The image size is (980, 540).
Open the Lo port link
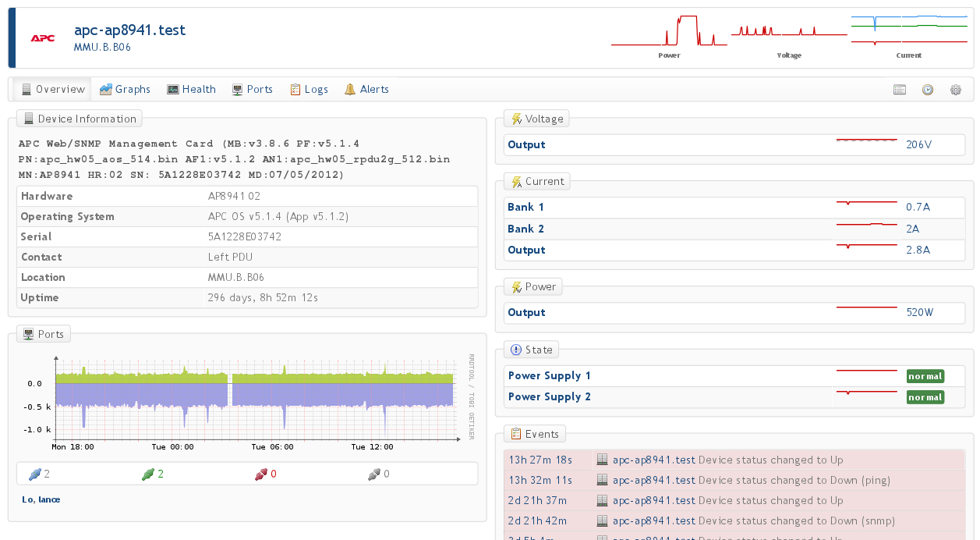pos(27,499)
